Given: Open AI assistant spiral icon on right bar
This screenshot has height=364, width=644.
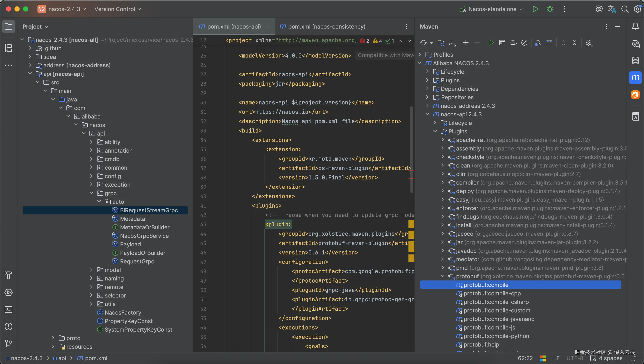Looking at the screenshot, I should [x=635, y=43].
